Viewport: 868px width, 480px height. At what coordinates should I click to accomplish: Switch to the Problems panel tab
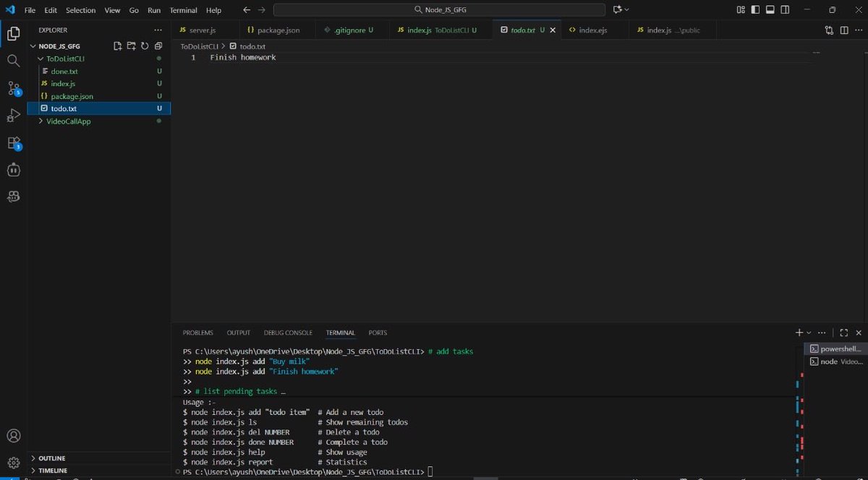(197, 333)
